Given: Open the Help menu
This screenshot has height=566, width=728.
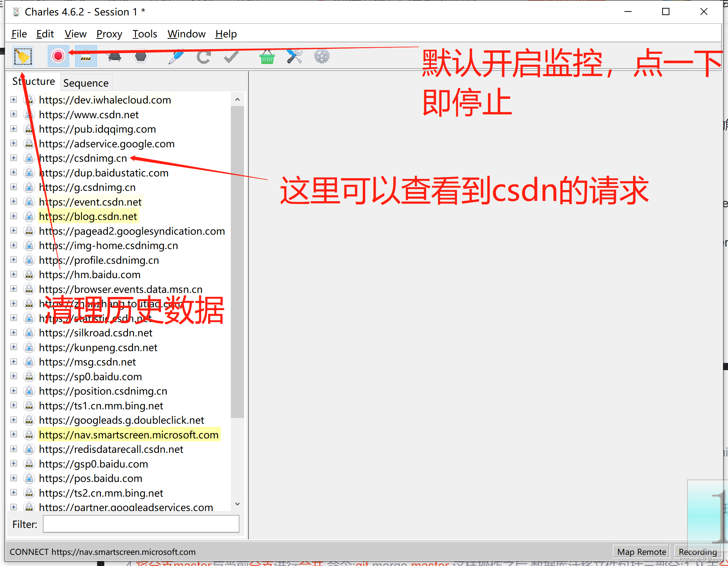Looking at the screenshot, I should [226, 34].
